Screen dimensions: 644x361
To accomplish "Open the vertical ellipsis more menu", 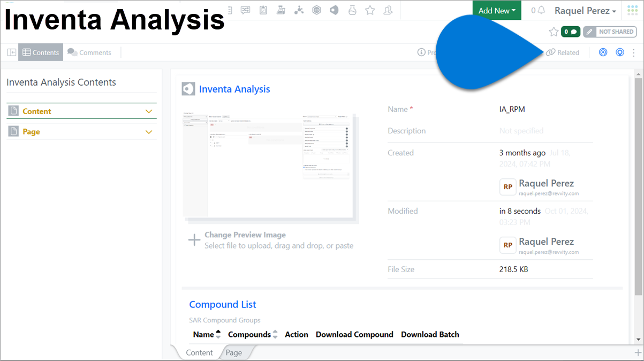I will pyautogui.click(x=634, y=52).
